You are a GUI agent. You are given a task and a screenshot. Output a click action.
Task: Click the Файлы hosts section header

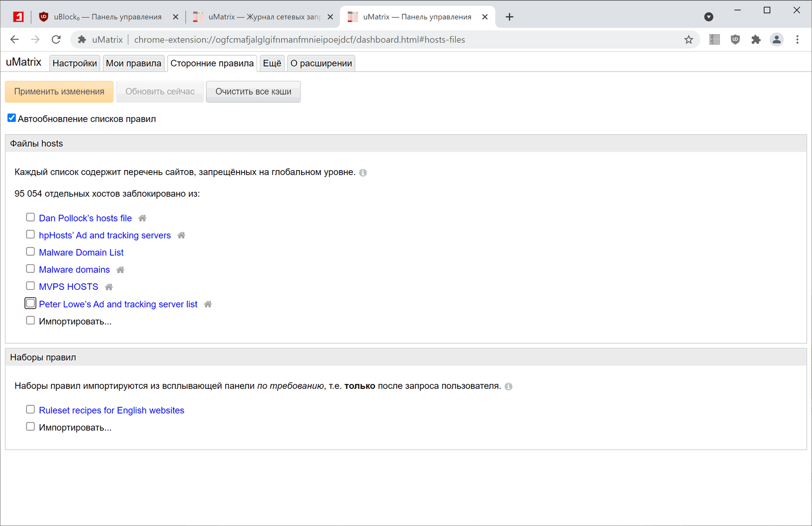point(406,144)
